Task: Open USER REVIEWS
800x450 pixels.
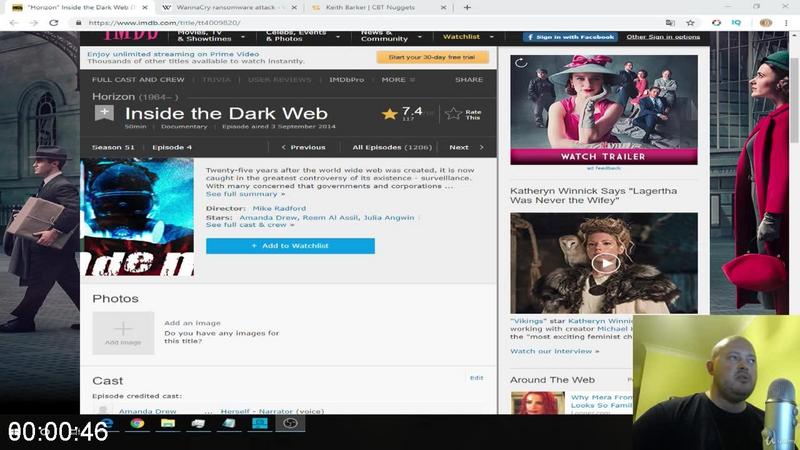Action: click(280, 80)
